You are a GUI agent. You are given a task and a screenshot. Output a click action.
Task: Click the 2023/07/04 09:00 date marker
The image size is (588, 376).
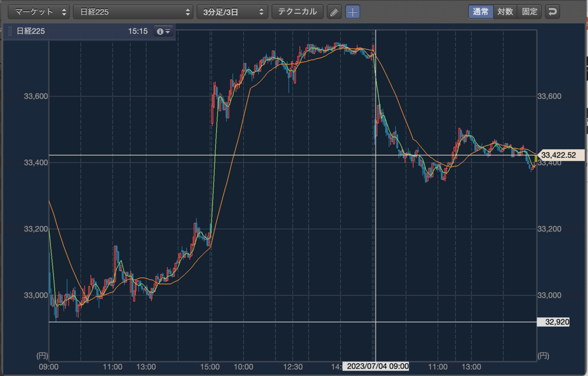coord(375,367)
